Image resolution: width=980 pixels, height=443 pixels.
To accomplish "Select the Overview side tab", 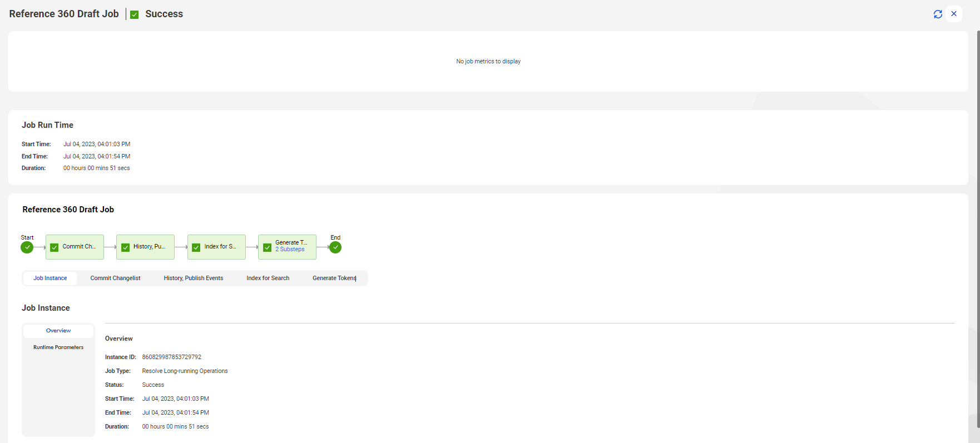I will click(x=58, y=331).
